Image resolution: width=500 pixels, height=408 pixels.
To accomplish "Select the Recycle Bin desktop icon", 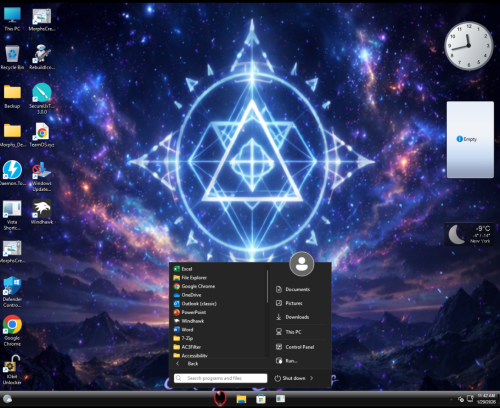I will tap(12, 57).
